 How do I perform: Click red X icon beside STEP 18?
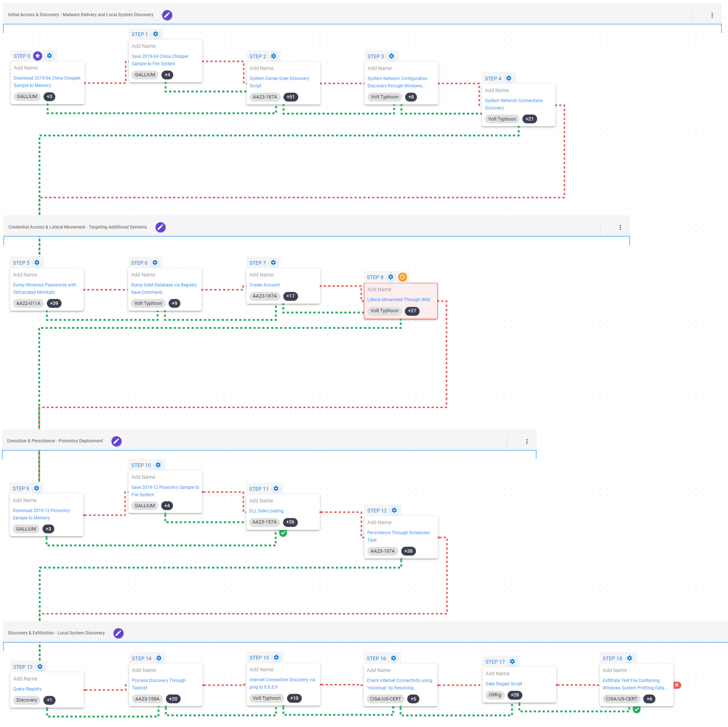coord(677,685)
